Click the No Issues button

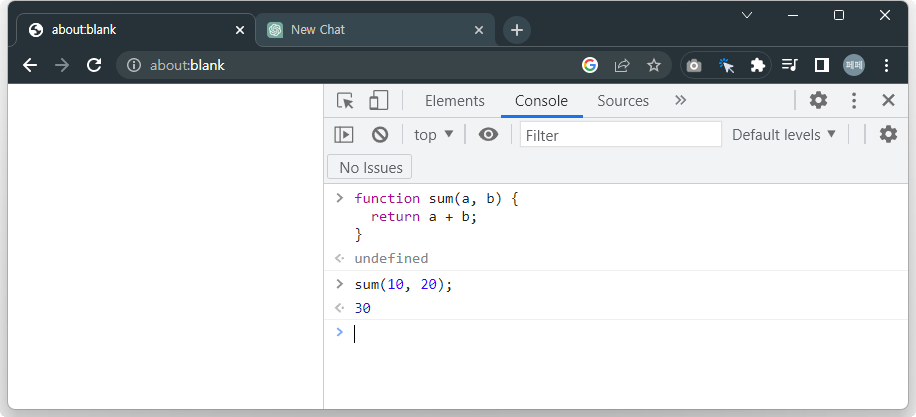coord(370,167)
